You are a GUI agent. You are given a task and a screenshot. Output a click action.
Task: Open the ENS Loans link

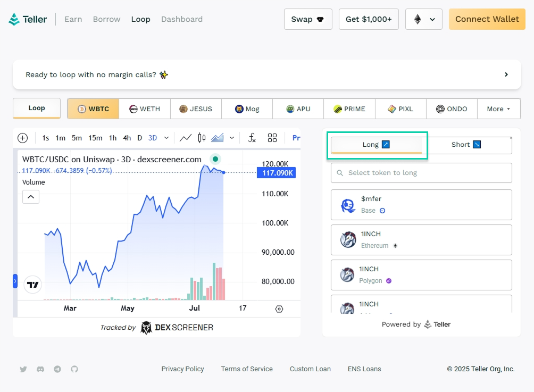[x=364, y=369]
